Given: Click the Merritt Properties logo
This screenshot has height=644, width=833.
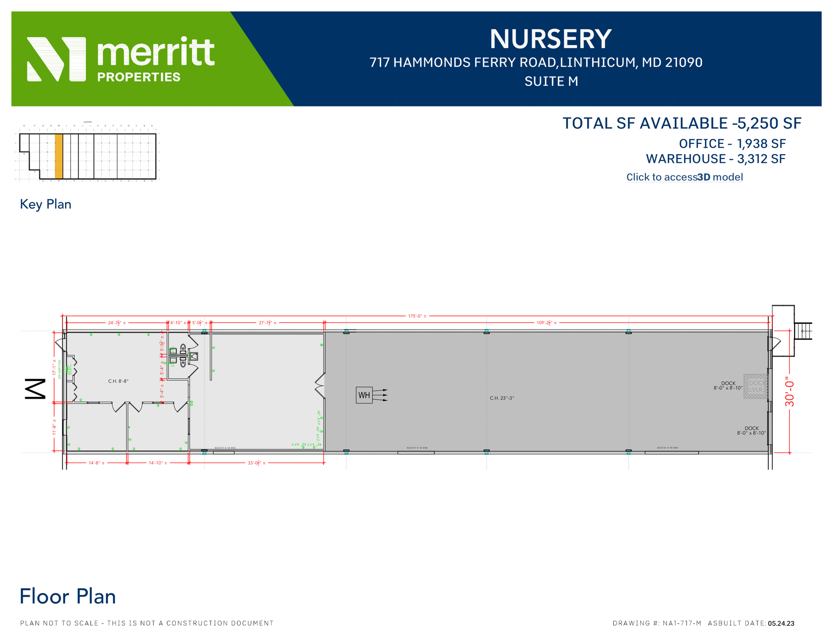Looking at the screenshot, I should tap(121, 59).
